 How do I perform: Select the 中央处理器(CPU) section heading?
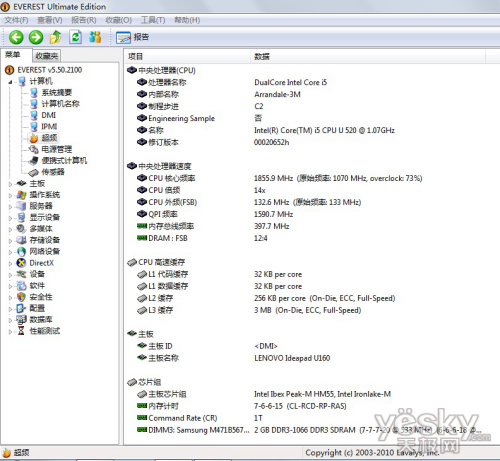pyautogui.click(x=162, y=70)
